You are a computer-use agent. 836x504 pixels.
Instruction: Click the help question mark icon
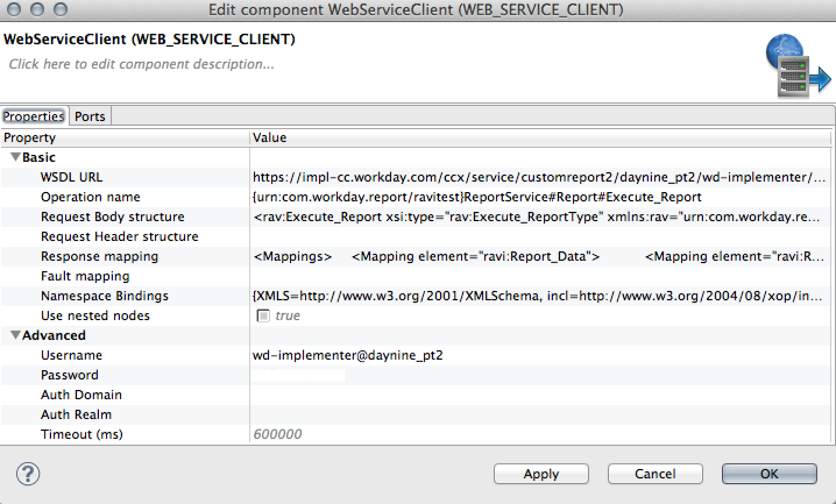28,474
